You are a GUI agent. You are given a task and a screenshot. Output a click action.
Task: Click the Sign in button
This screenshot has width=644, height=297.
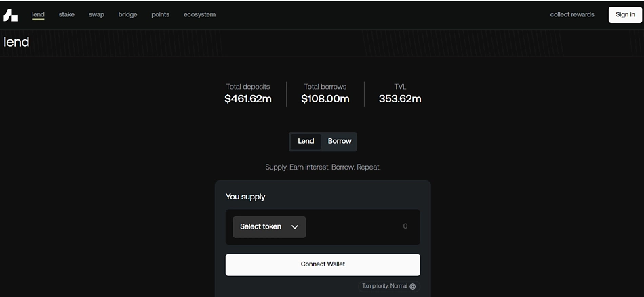pos(625,15)
